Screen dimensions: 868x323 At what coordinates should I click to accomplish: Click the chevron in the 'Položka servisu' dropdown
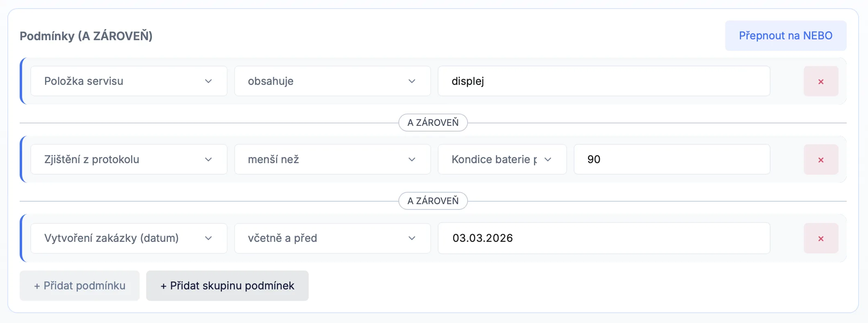coord(208,81)
